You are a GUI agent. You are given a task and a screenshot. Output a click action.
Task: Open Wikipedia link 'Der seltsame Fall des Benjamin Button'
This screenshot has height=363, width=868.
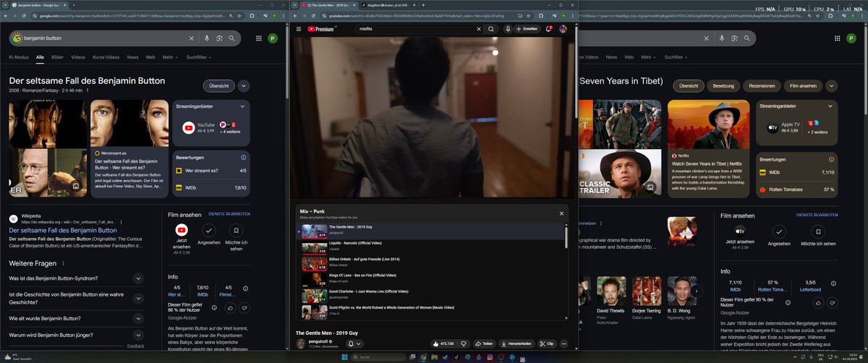pos(62,230)
